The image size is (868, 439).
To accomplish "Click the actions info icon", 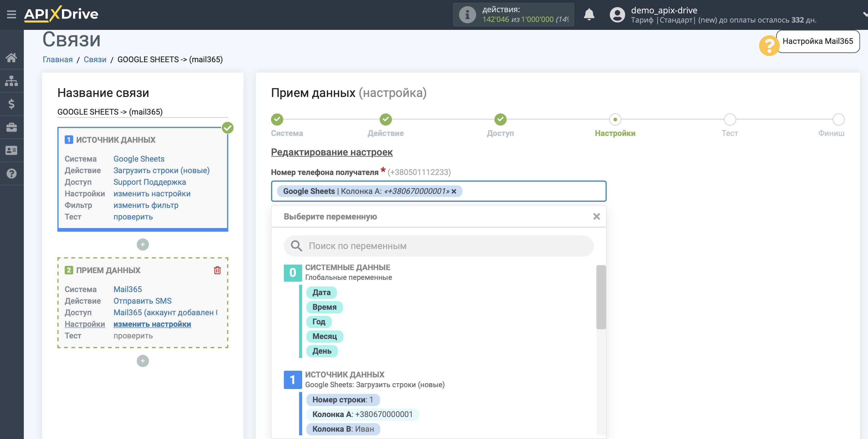I will pos(467,14).
